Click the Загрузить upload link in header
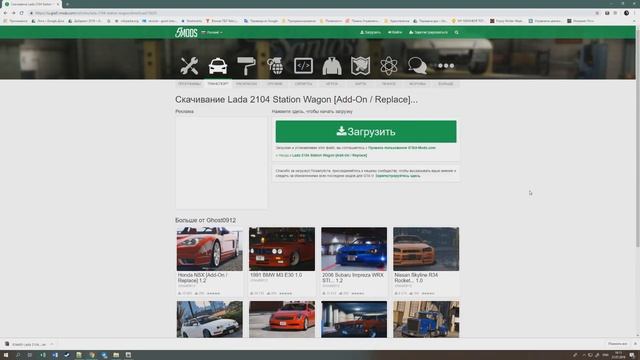Viewport: 640px width, 360px height. (x=370, y=32)
